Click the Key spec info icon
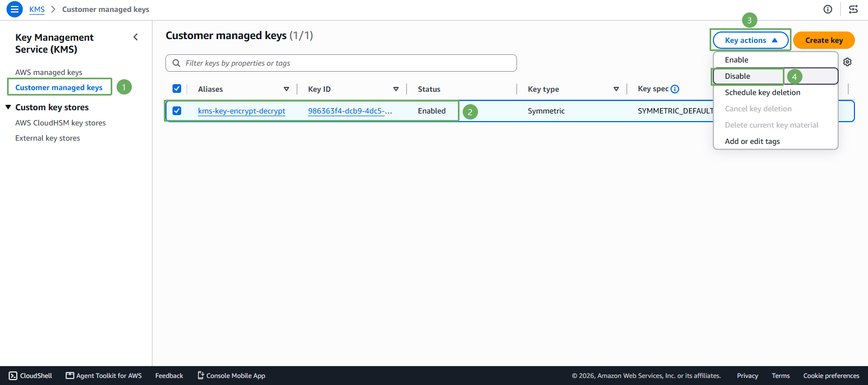 [675, 89]
